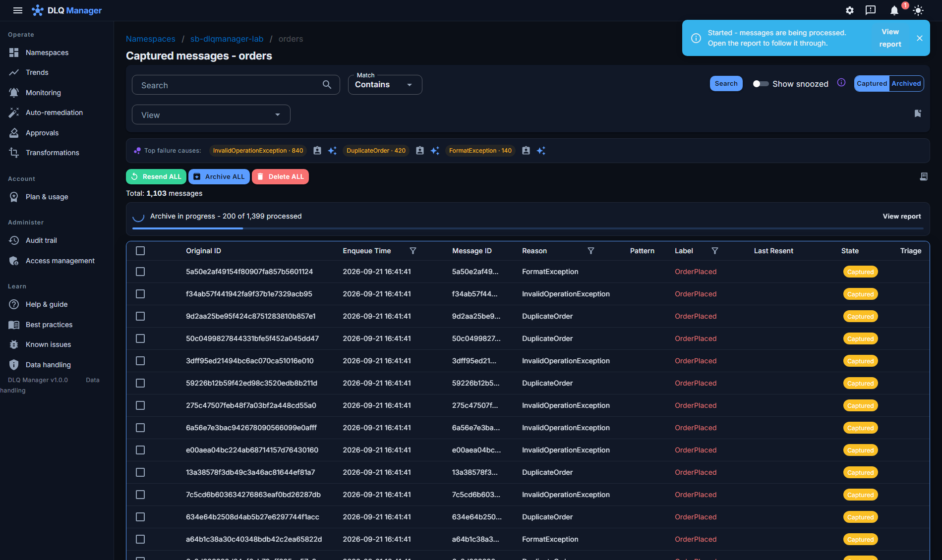Screen dimensions: 942x560
Task: Check the select-all checkbox in header
Action: (x=140, y=251)
